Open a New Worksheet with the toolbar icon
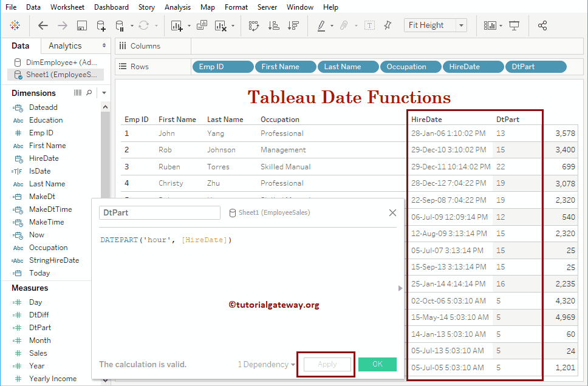Image resolution: width=588 pixels, height=386 pixels. pyautogui.click(x=177, y=25)
